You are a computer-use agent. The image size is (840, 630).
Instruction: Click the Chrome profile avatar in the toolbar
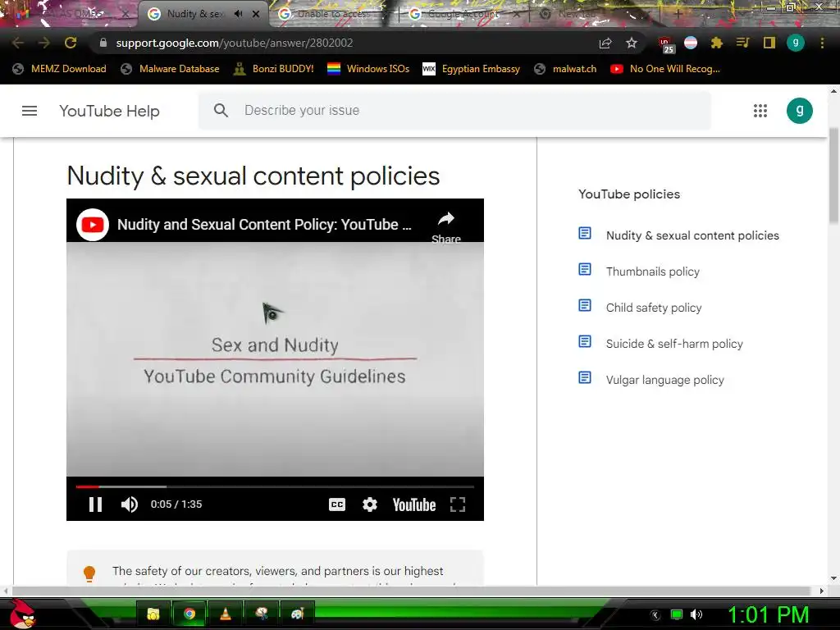point(796,43)
